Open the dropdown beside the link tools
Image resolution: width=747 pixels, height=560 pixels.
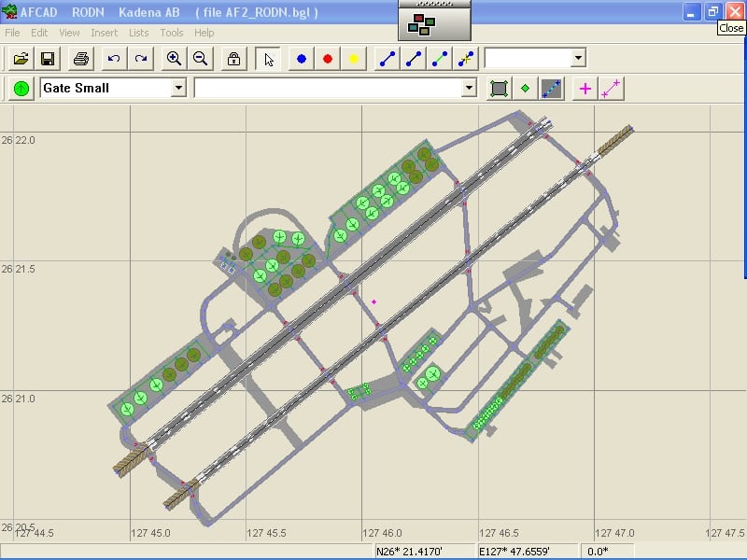[578, 58]
